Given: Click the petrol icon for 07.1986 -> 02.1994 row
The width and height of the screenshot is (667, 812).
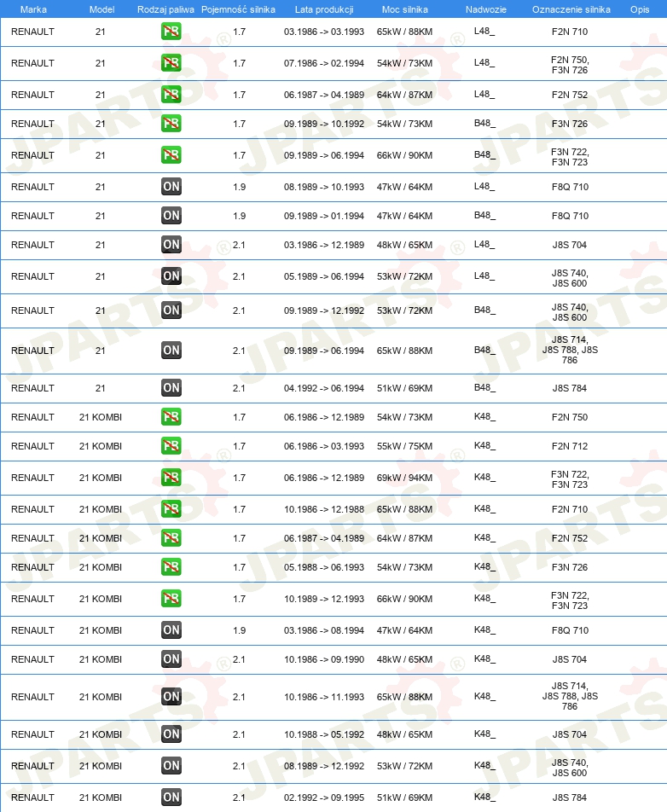Looking at the screenshot, I should [x=171, y=63].
